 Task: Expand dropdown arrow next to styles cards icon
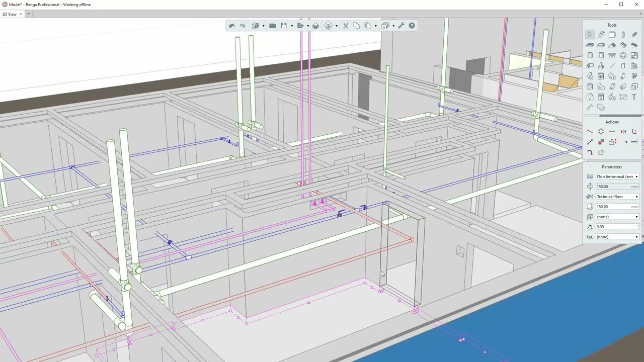click(393, 26)
